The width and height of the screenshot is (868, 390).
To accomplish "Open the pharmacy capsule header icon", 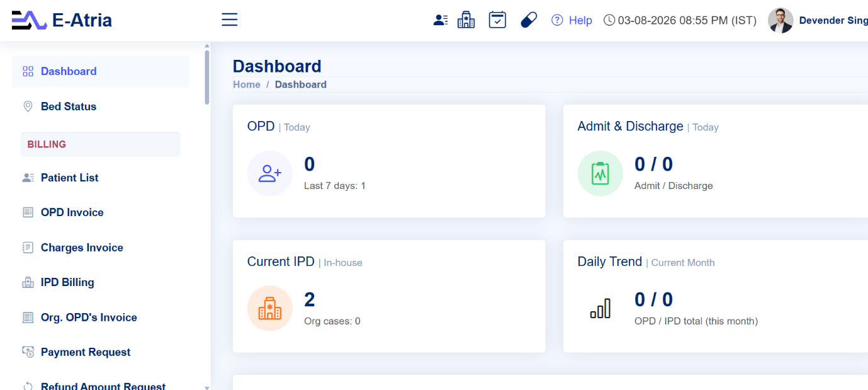I will point(529,20).
